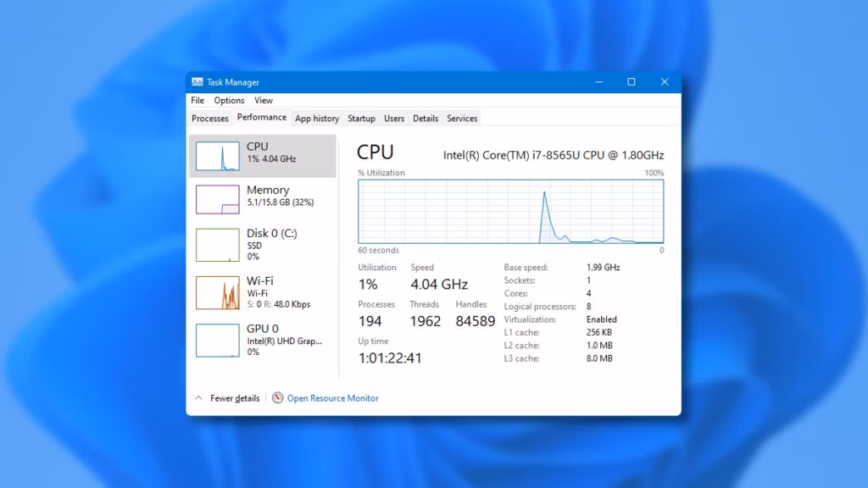Click the % Utilization graph label
Viewport: 868px width, 488px height.
click(x=381, y=173)
